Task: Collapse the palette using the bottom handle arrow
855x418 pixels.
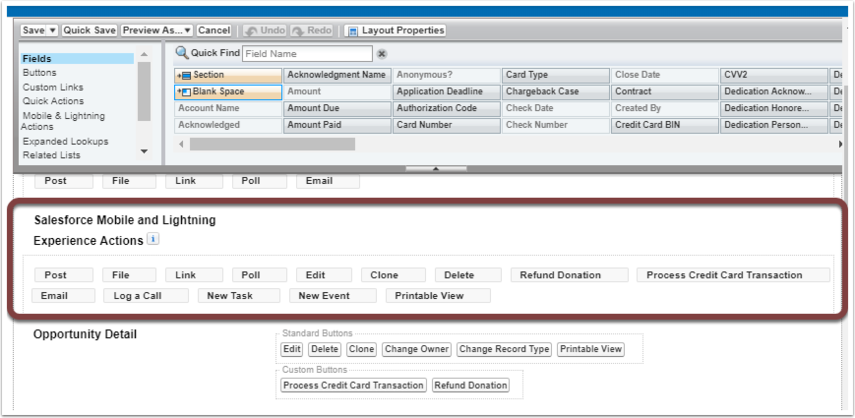Action: pos(436,169)
